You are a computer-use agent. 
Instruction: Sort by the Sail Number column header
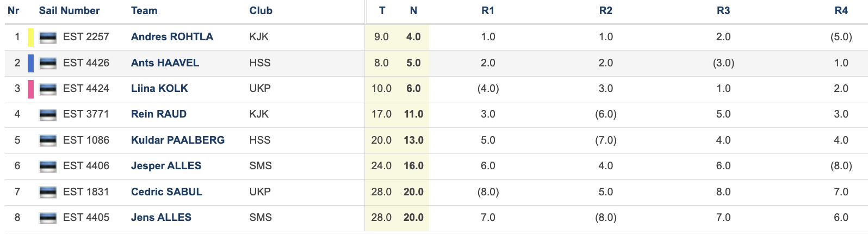click(x=69, y=11)
